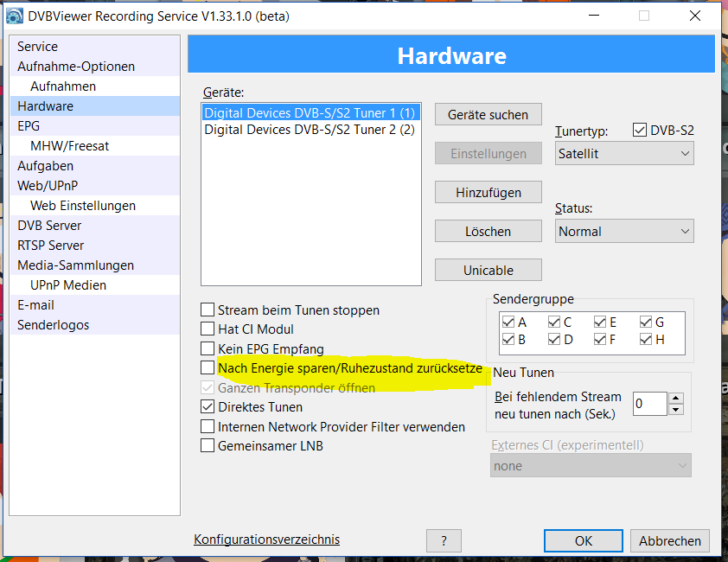The width and height of the screenshot is (728, 562).
Task: Uncheck Sendergruppe F
Action: tap(600, 340)
